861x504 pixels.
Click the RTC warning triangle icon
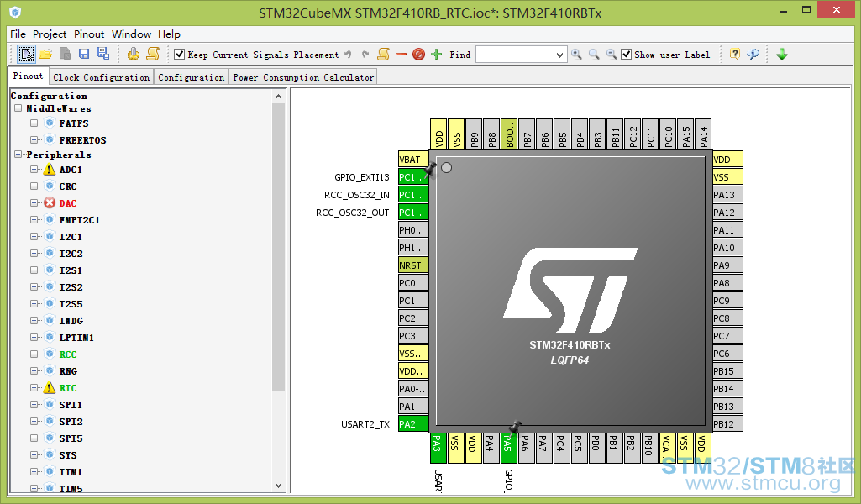pyautogui.click(x=50, y=387)
